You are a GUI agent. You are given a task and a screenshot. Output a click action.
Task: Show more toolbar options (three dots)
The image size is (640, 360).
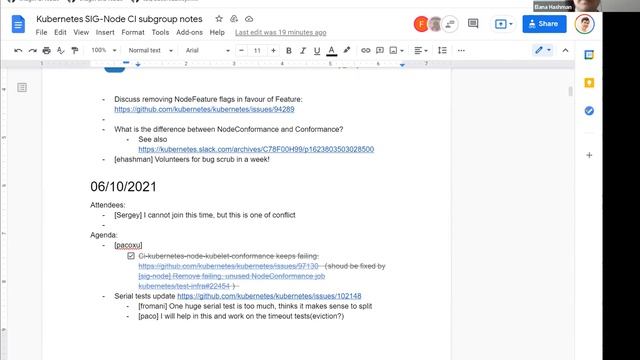(x=461, y=51)
